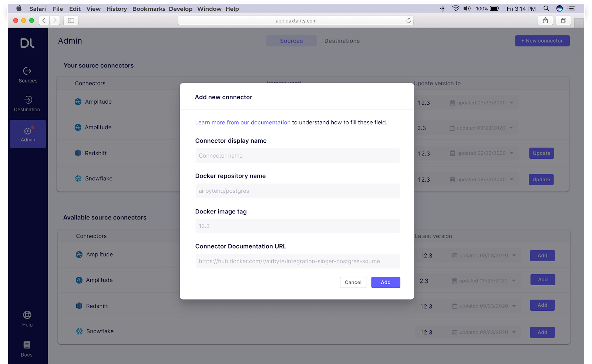Open Destination in the left sidebar
Image resolution: width=592 pixels, height=364 pixels.
[x=27, y=104]
